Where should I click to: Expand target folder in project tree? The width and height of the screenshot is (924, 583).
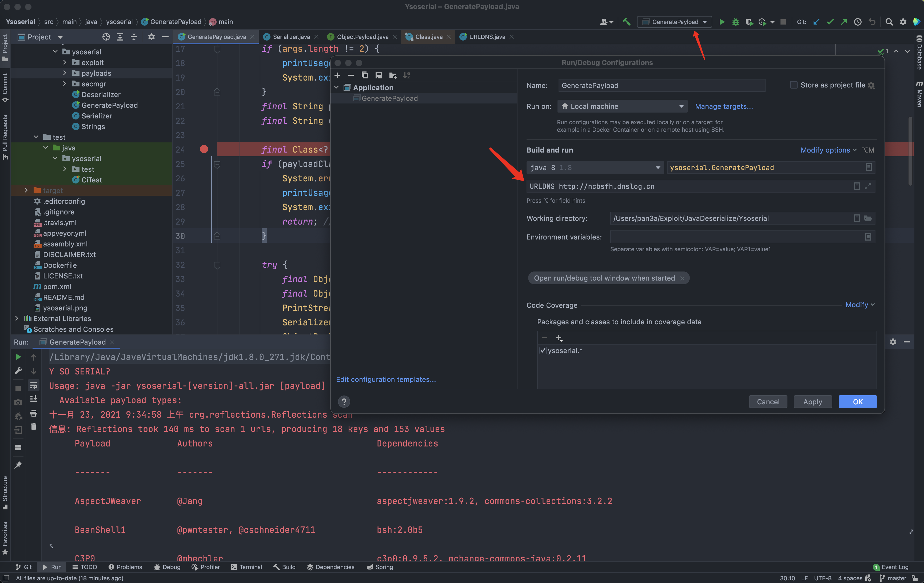(x=26, y=190)
